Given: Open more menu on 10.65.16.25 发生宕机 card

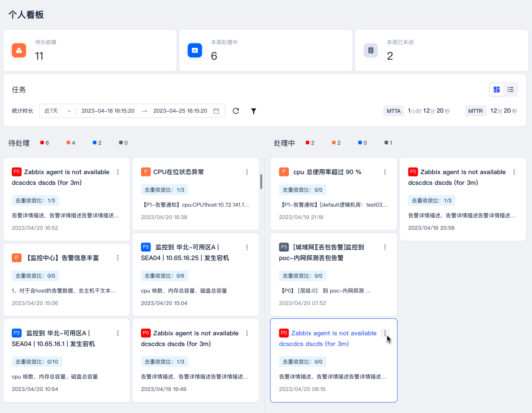Looking at the screenshot, I should [247, 247].
